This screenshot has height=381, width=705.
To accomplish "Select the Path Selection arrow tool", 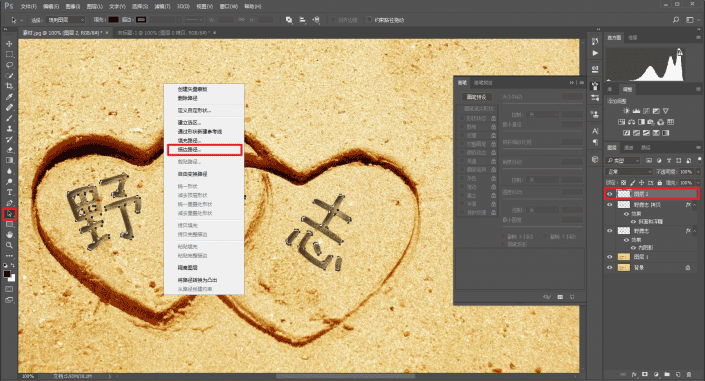I will tap(9, 214).
